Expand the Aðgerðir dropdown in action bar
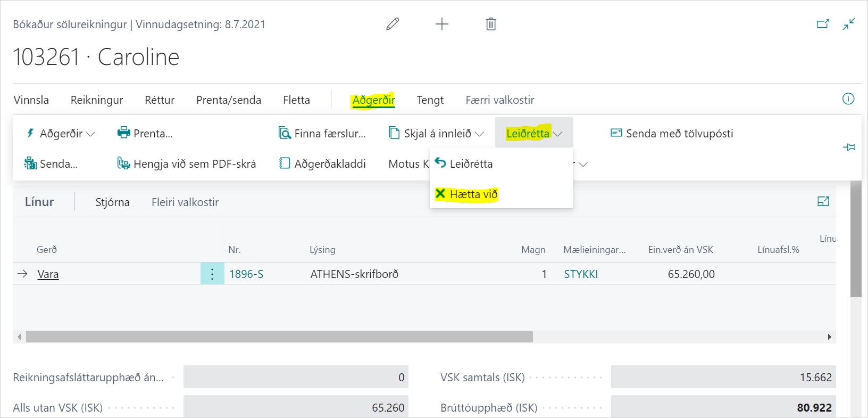 [61, 133]
